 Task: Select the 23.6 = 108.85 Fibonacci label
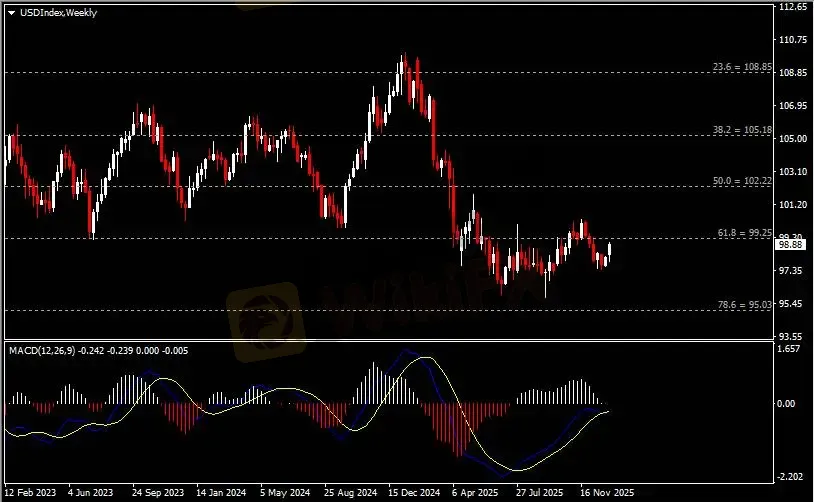742,67
